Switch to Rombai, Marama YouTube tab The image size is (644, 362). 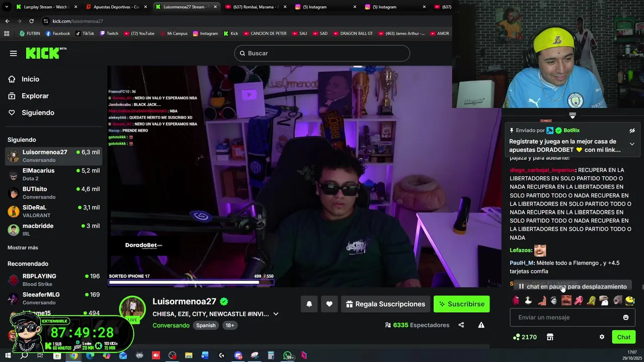pos(255,7)
